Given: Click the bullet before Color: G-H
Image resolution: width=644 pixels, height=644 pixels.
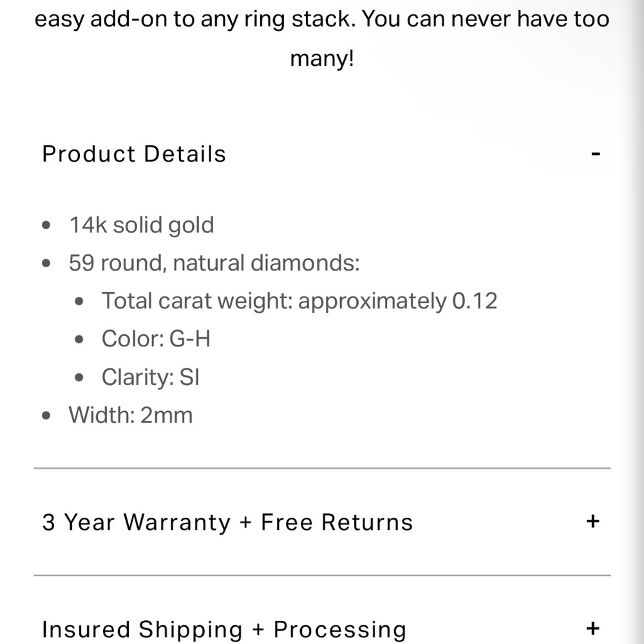Looking at the screenshot, I should (x=79, y=339).
